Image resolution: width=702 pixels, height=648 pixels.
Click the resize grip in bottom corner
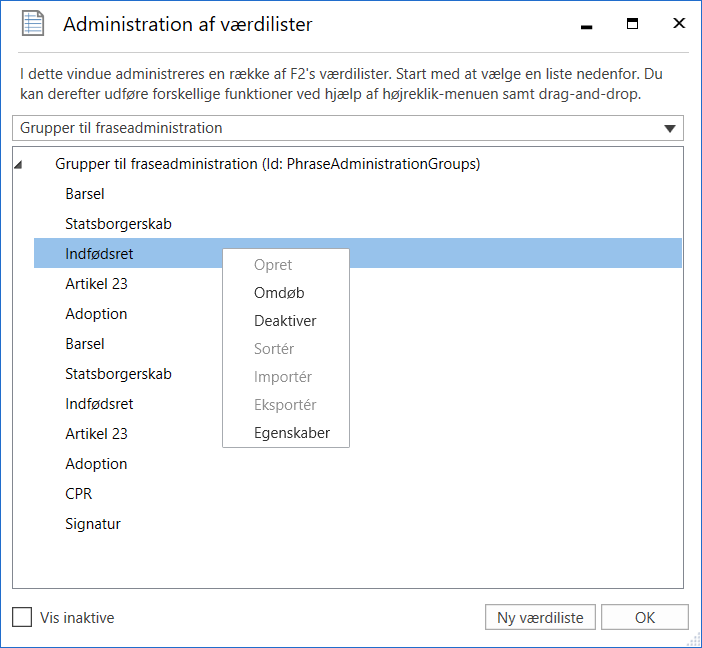point(693,639)
